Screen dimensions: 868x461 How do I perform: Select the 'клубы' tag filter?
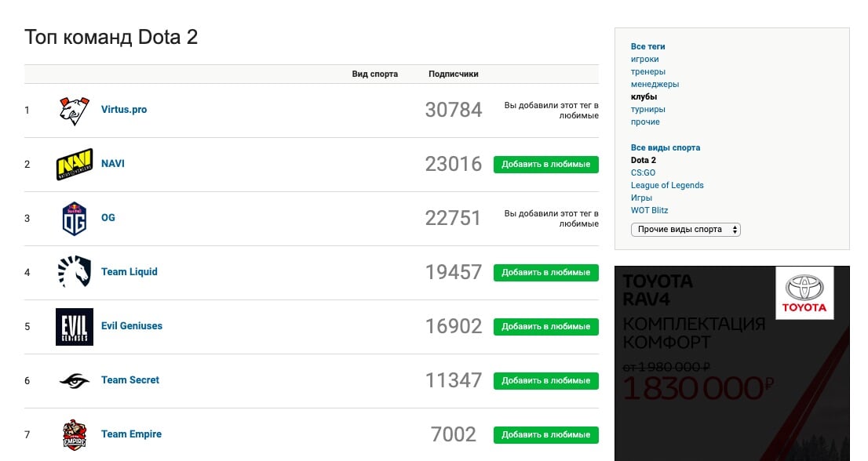point(644,96)
